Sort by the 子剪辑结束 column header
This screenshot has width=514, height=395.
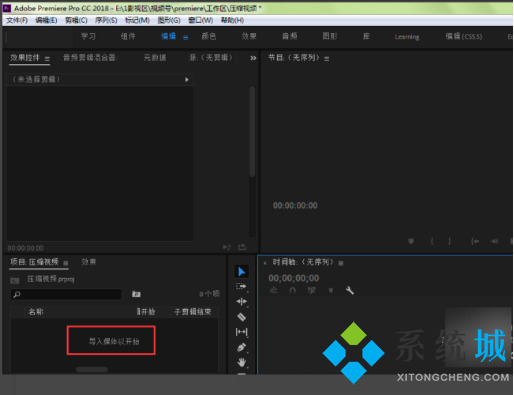[x=192, y=312]
